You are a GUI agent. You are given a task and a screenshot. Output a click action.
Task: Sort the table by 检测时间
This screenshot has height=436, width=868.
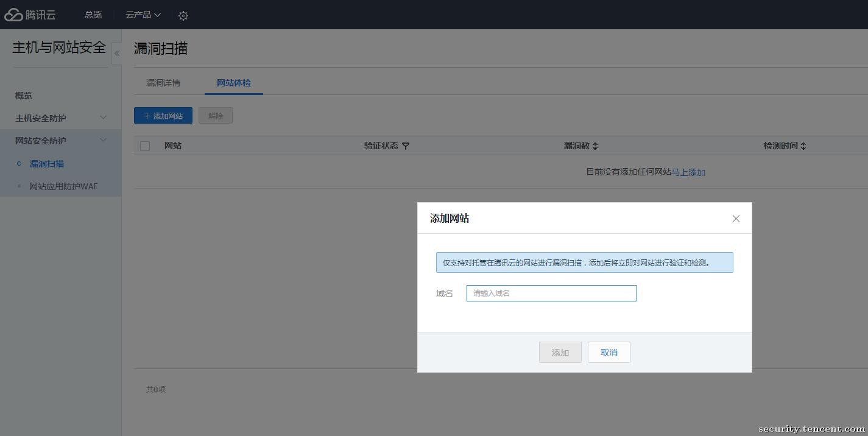(x=803, y=146)
